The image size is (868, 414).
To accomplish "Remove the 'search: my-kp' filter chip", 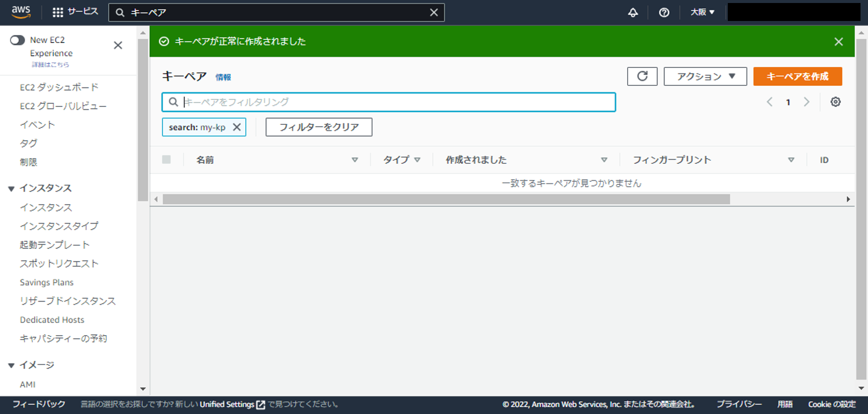I will (237, 127).
